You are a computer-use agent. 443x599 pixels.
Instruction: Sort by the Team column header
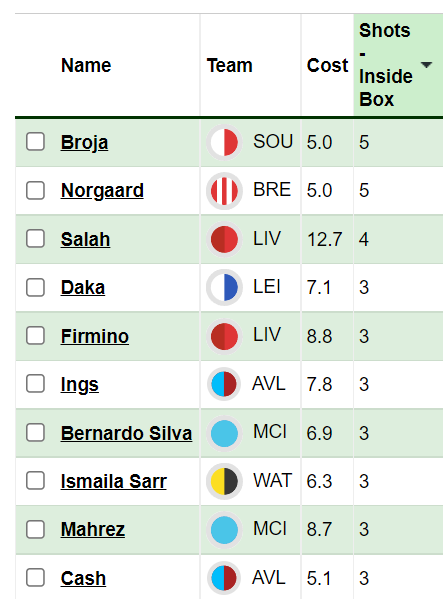click(x=230, y=65)
